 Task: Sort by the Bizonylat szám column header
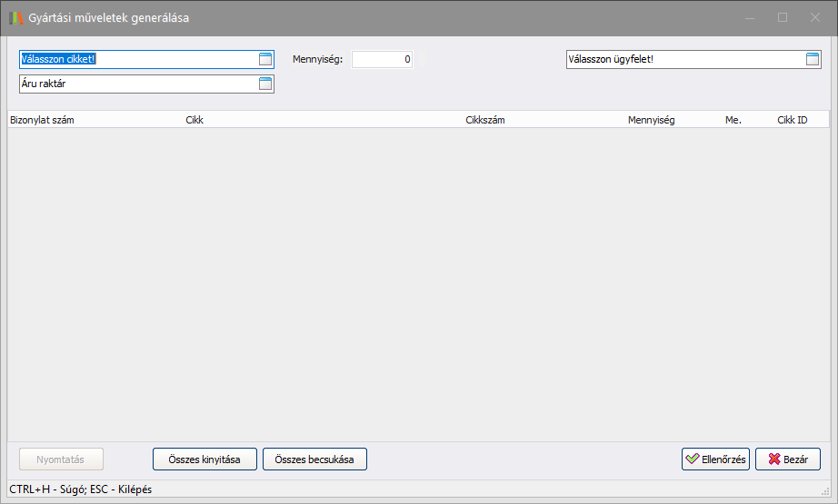click(x=42, y=120)
